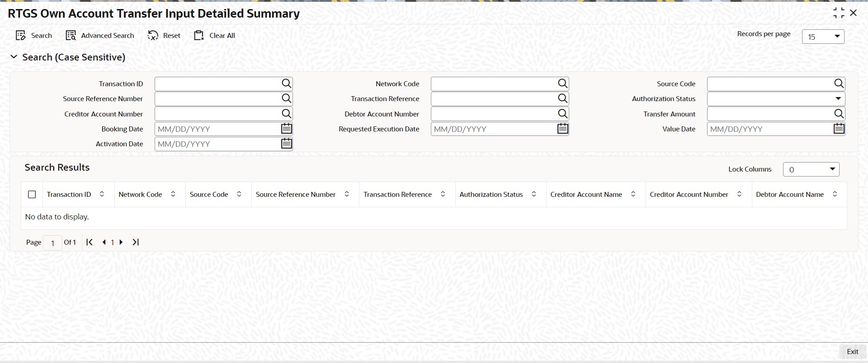Open Transaction Reference lookup icon

563,98
